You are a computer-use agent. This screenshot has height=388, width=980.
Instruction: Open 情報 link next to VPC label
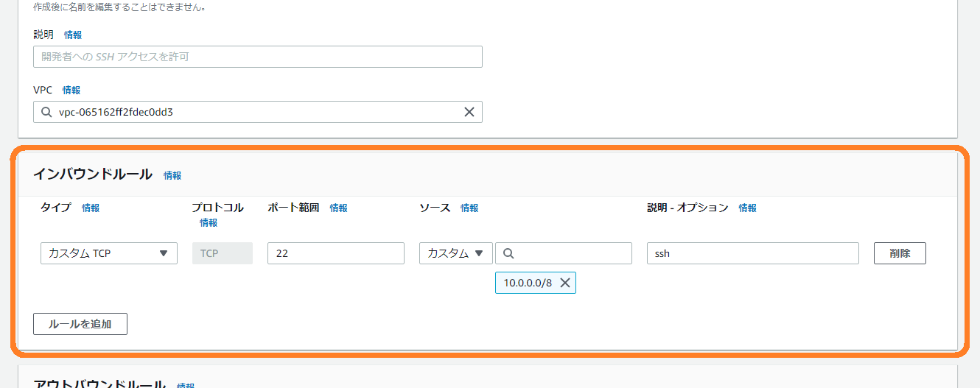[71, 90]
